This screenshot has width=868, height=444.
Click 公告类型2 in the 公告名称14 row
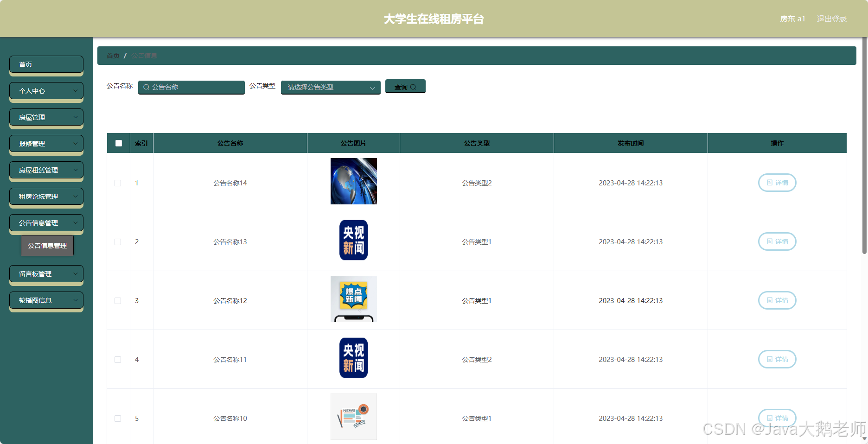tap(477, 183)
